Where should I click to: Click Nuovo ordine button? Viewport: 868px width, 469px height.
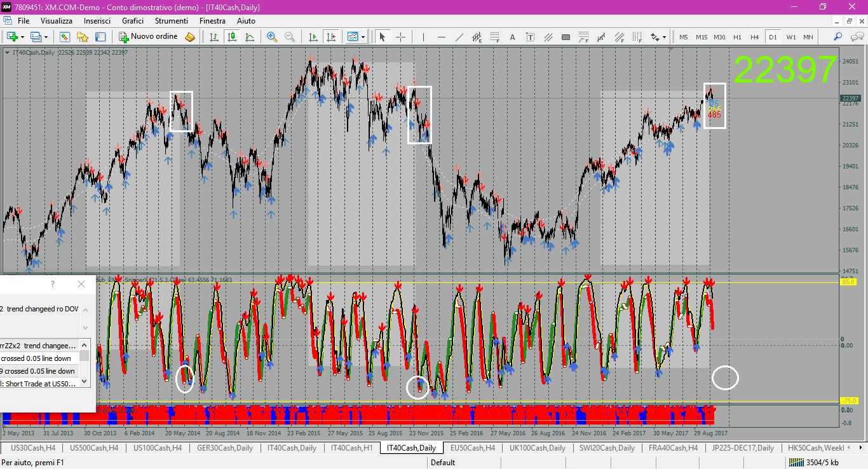coord(149,37)
